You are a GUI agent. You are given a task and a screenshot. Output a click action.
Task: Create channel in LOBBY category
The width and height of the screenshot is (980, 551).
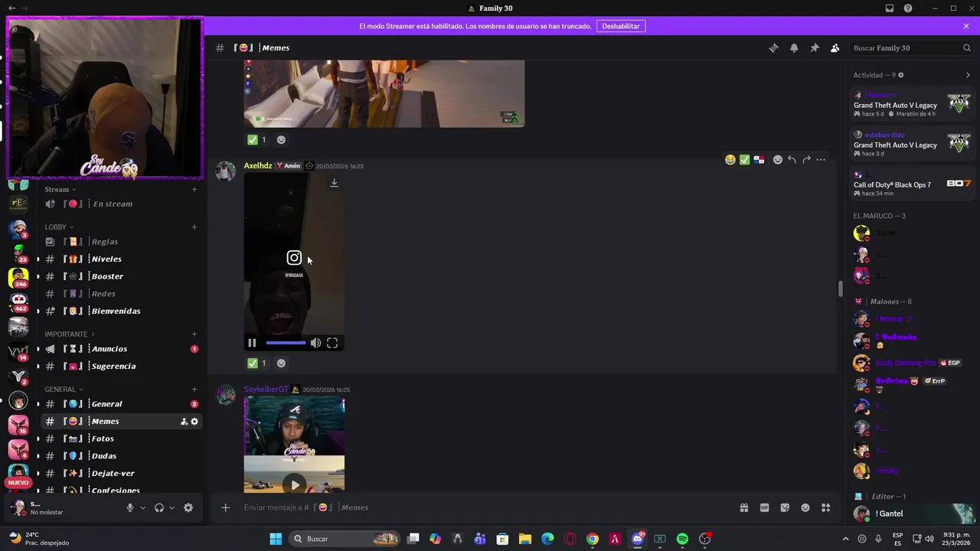click(x=194, y=227)
